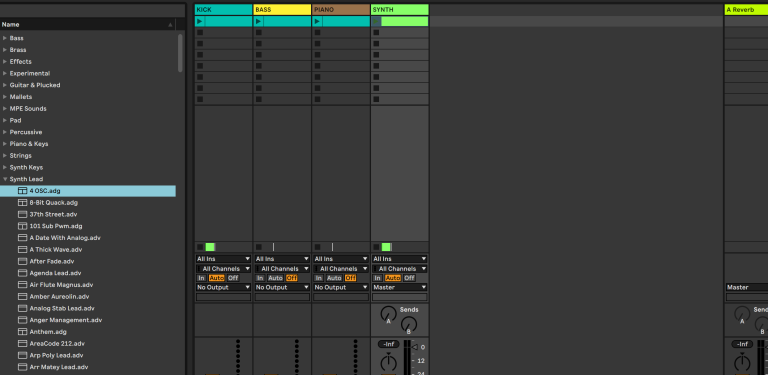
Task: Select the PIANO track header
Action: pyautogui.click(x=341, y=10)
